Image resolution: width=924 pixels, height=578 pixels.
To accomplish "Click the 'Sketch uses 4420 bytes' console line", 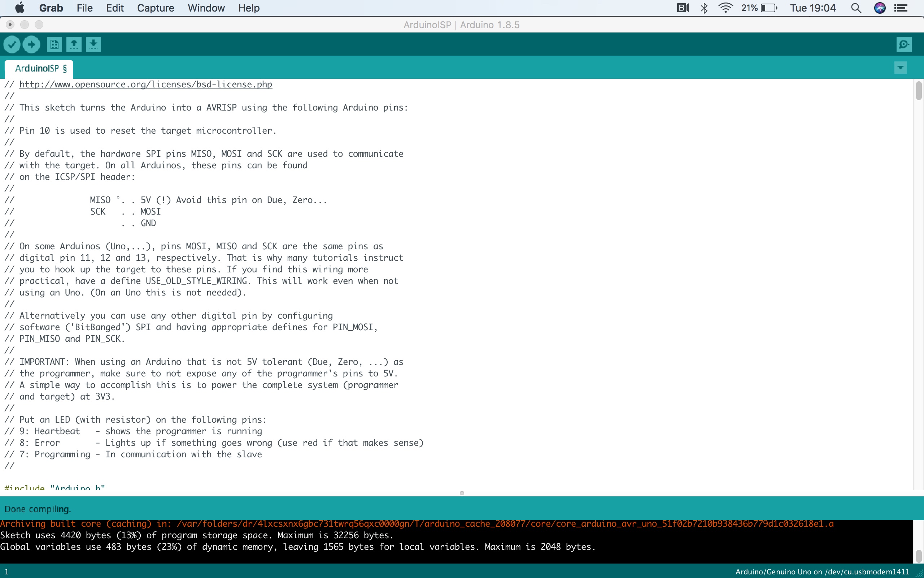I will tap(197, 535).
